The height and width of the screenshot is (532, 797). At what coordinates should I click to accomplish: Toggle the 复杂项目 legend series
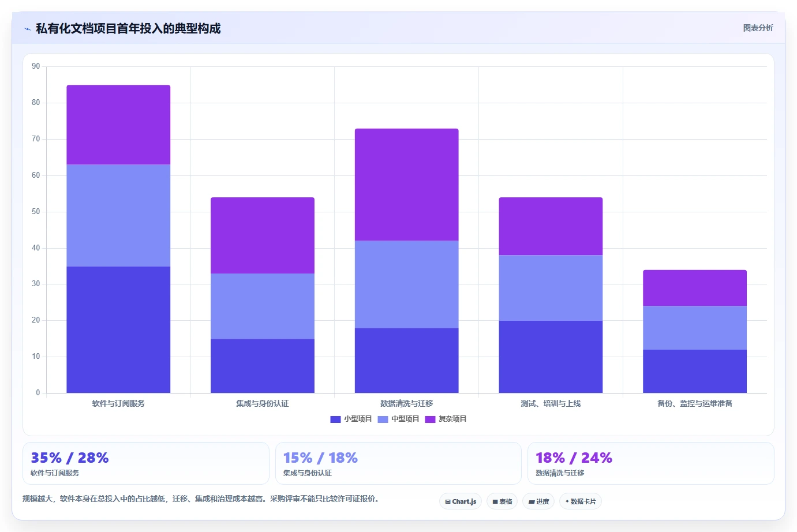(x=446, y=419)
